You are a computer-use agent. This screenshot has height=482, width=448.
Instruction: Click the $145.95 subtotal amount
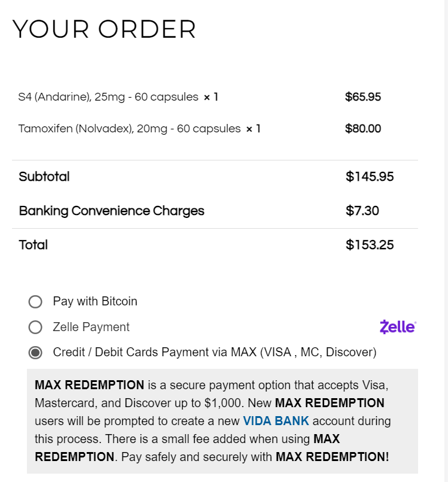370,177
